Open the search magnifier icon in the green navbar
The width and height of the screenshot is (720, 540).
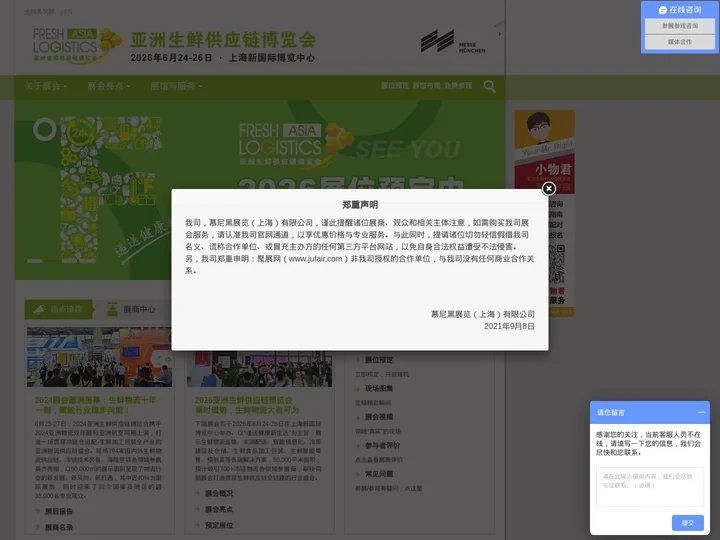coord(489,86)
